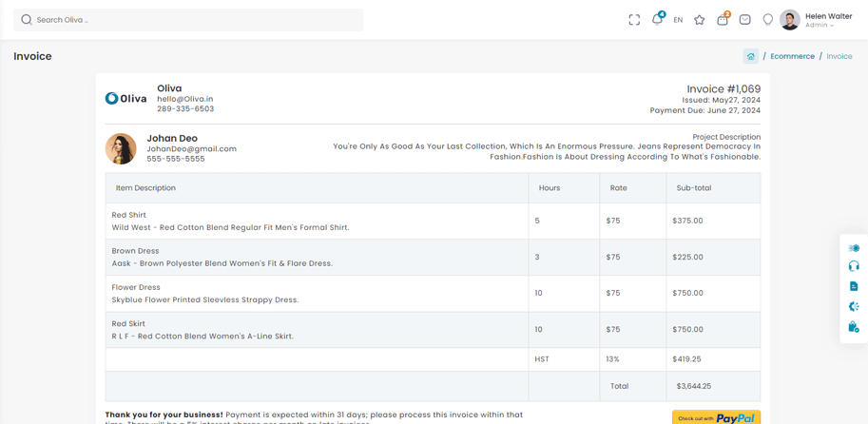Click the shopping bag checkmark icon
868x424 pixels.
pos(854,327)
